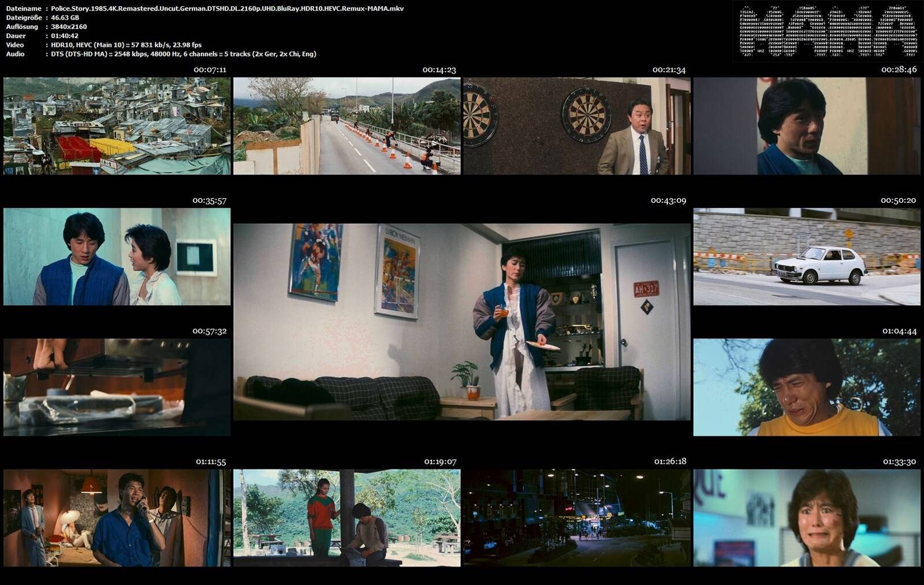Click the timestamp 00:50:20
Screen dimensions: 924x585
coord(899,200)
